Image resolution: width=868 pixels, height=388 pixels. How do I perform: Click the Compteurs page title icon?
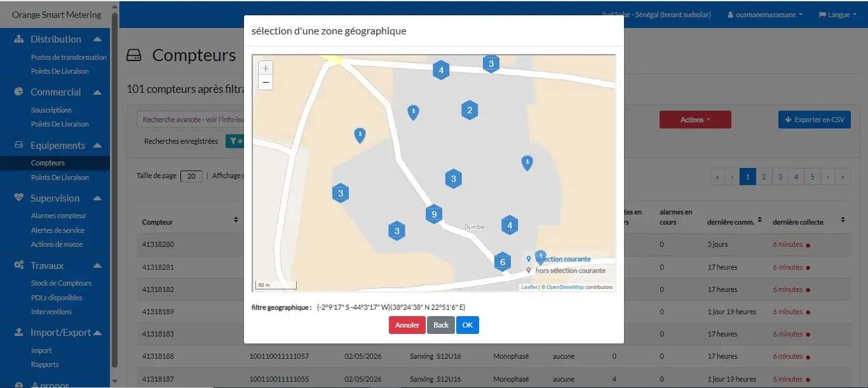(x=133, y=56)
